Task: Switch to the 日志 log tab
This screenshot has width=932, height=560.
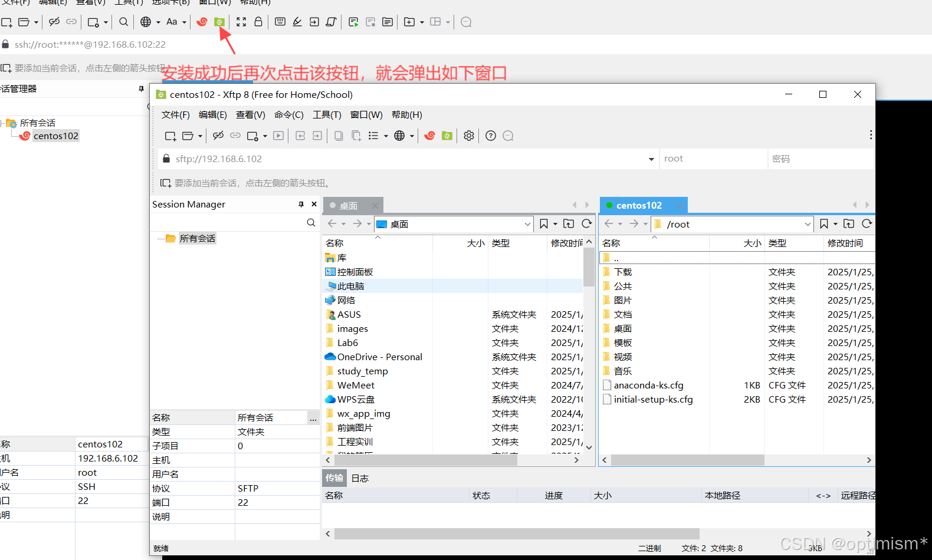Action: 360,478
